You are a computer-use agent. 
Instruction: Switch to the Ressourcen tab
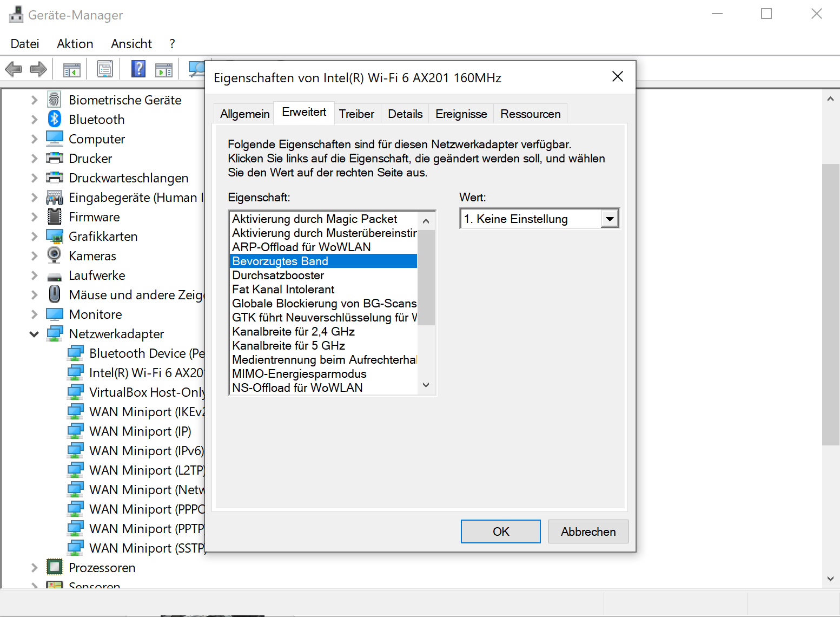pyautogui.click(x=530, y=114)
